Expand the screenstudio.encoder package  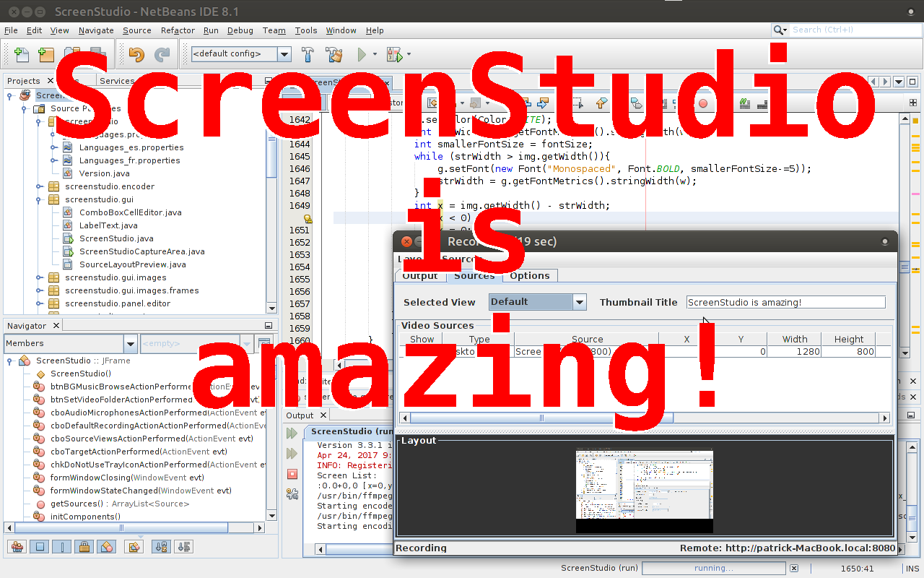pyautogui.click(x=40, y=186)
